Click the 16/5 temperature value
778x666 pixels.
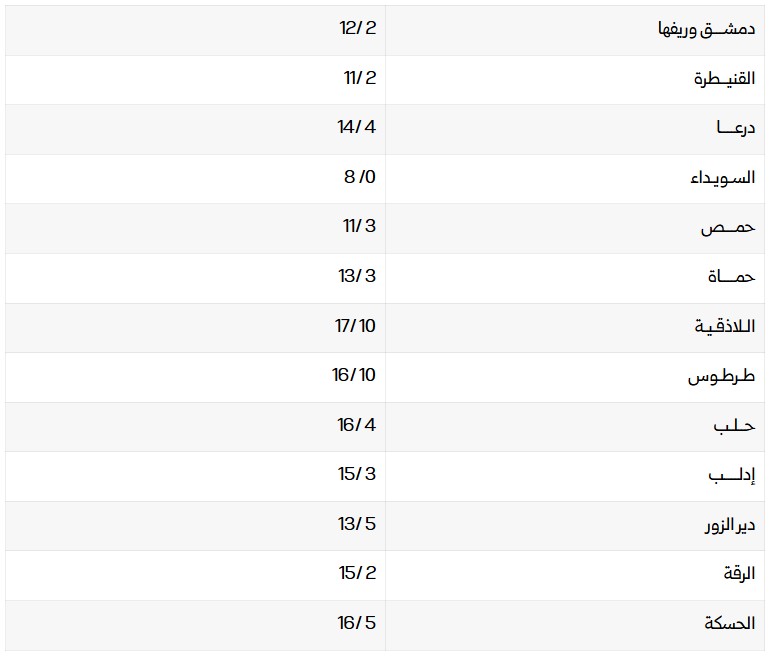(357, 622)
